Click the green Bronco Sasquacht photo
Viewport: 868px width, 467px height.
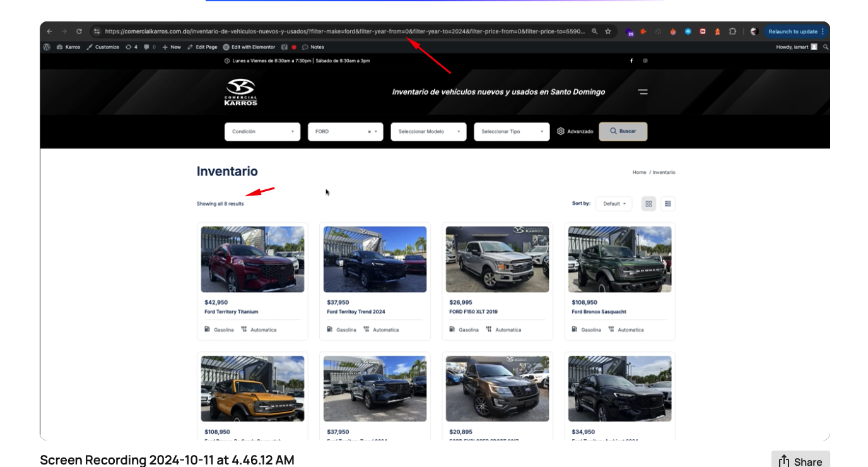tap(619, 259)
